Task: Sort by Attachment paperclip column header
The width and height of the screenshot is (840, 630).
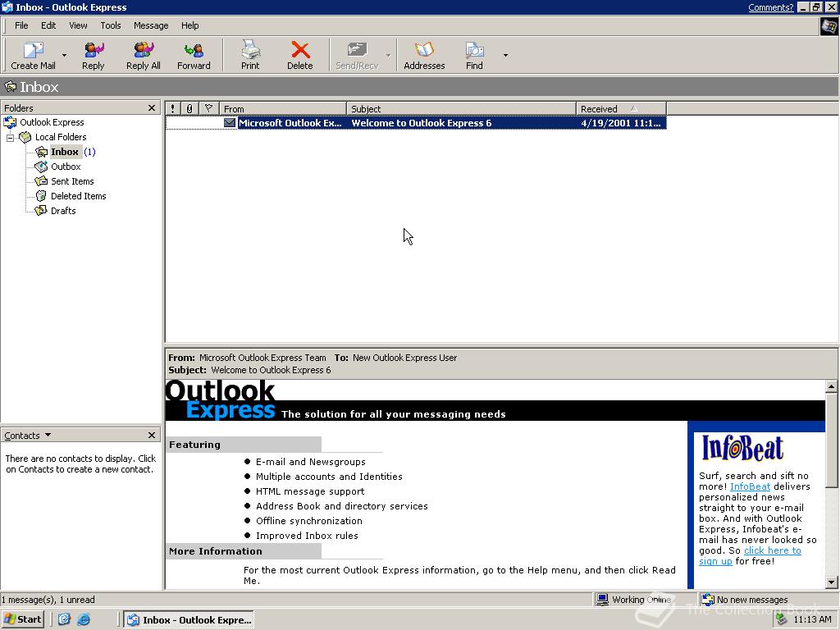Action: (x=189, y=109)
